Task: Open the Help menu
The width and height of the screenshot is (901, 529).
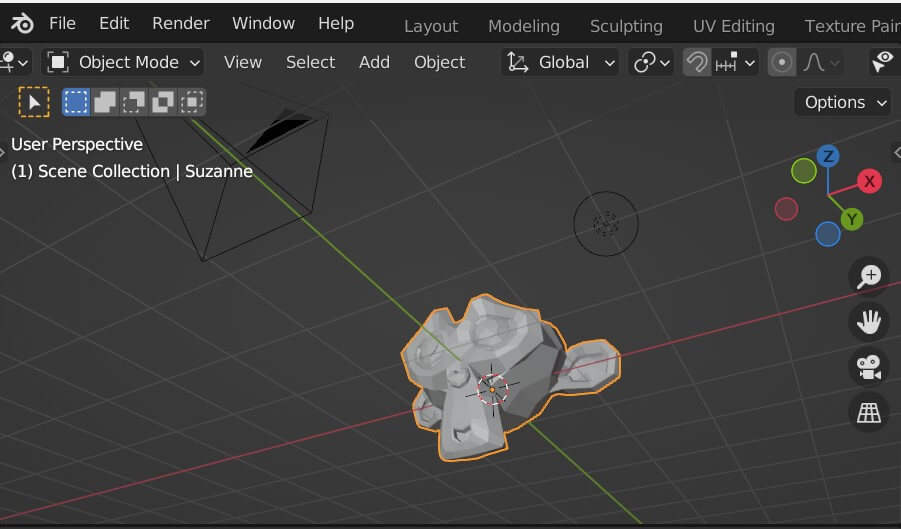Action: [336, 24]
